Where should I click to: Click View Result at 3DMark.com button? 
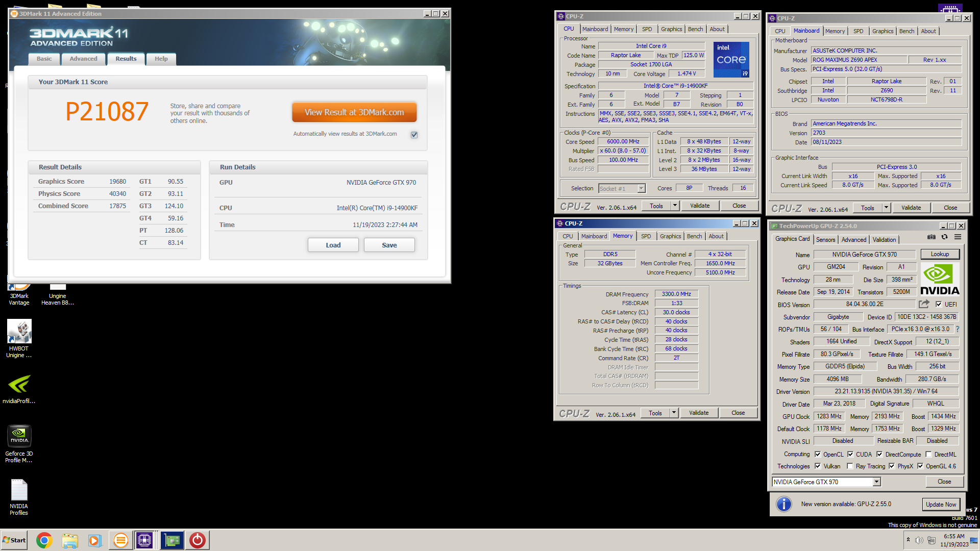pyautogui.click(x=354, y=112)
